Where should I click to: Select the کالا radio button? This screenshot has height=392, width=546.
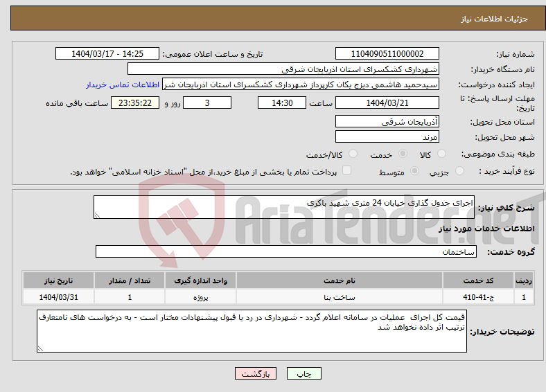(x=441, y=154)
